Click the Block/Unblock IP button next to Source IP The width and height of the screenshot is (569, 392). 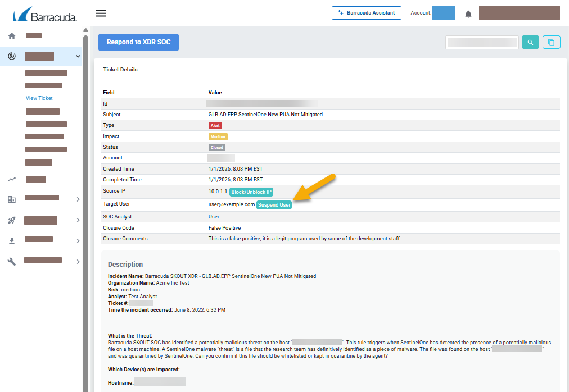[251, 192]
